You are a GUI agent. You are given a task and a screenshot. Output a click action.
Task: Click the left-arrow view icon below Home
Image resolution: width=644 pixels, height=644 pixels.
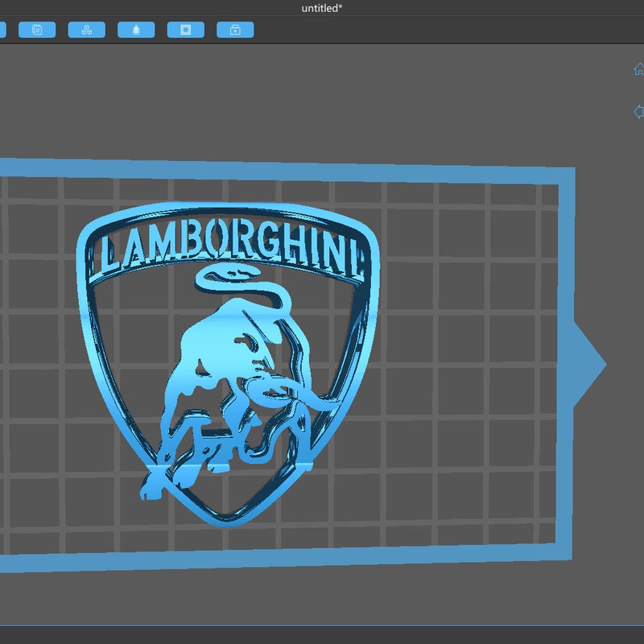[638, 109]
